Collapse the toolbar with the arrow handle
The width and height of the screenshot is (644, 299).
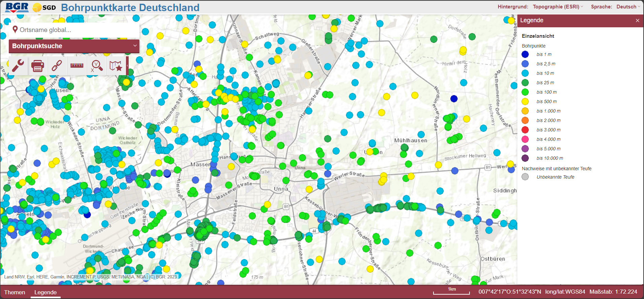(x=127, y=66)
